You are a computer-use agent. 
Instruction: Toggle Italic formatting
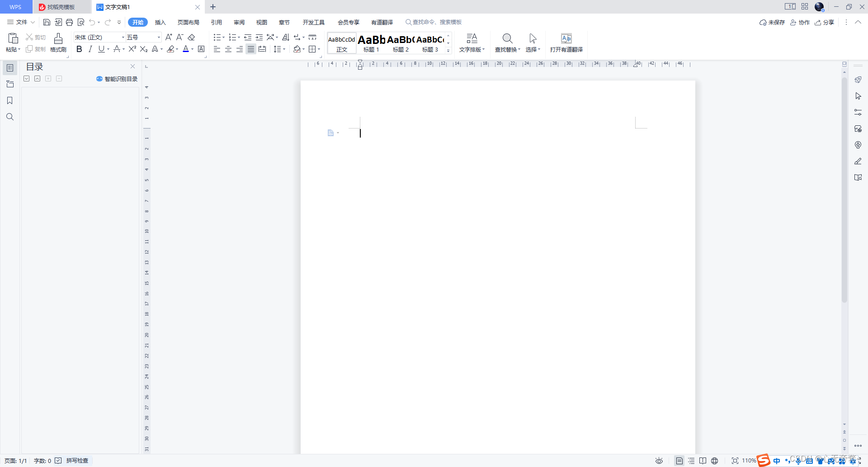point(90,49)
